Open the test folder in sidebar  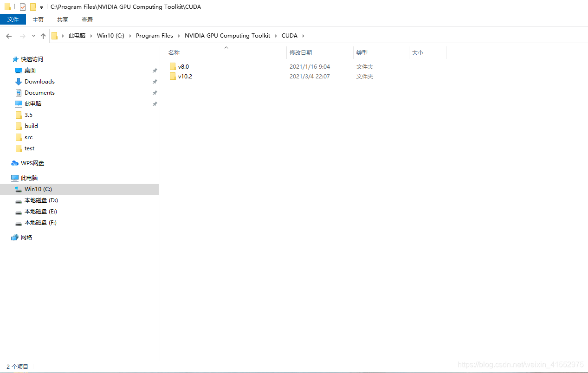click(30, 148)
